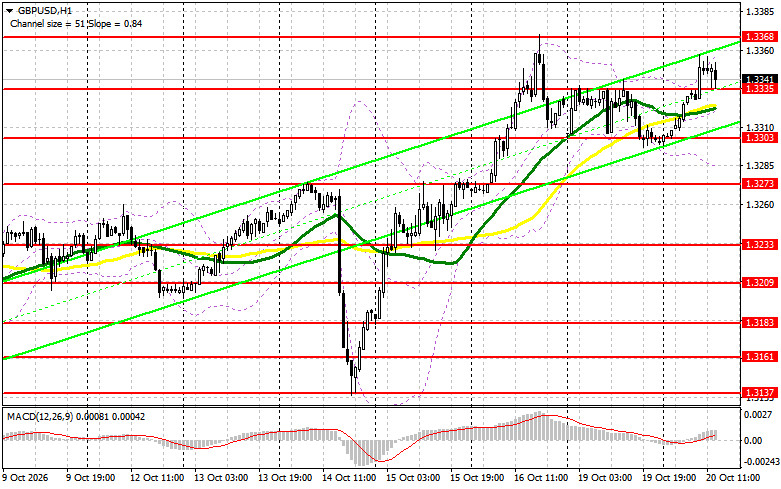Viewport: 781px width, 489px height.
Task: Select the 1.3273 price level label
Action: [x=759, y=184]
